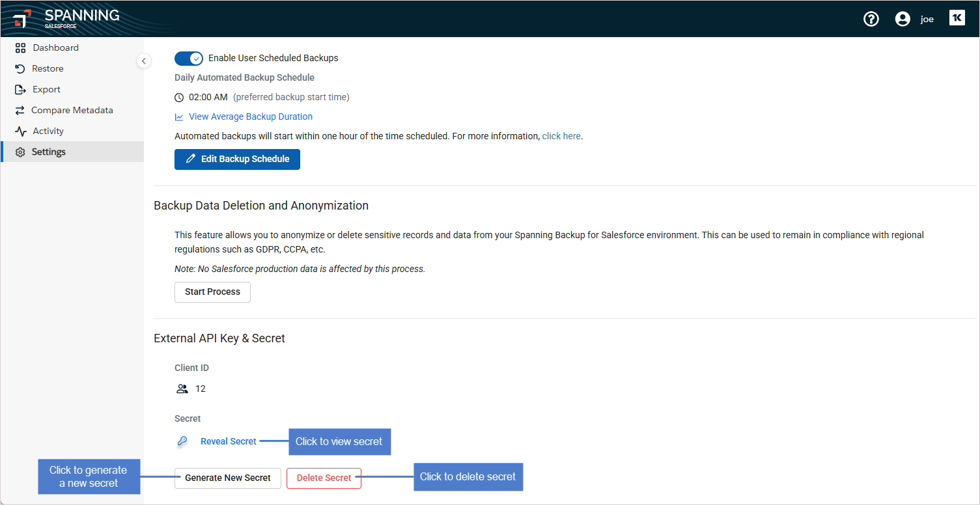
Task: Follow the 'click here' information link
Action: (x=561, y=137)
